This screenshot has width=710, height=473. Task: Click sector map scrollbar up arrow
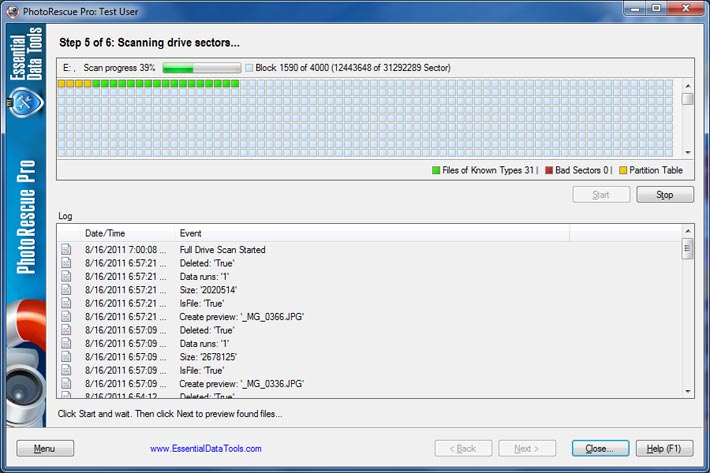[x=688, y=86]
